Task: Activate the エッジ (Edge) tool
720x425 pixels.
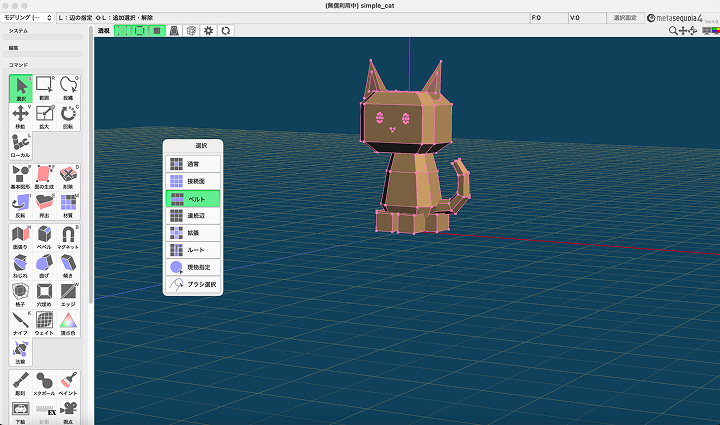Action: [68, 295]
